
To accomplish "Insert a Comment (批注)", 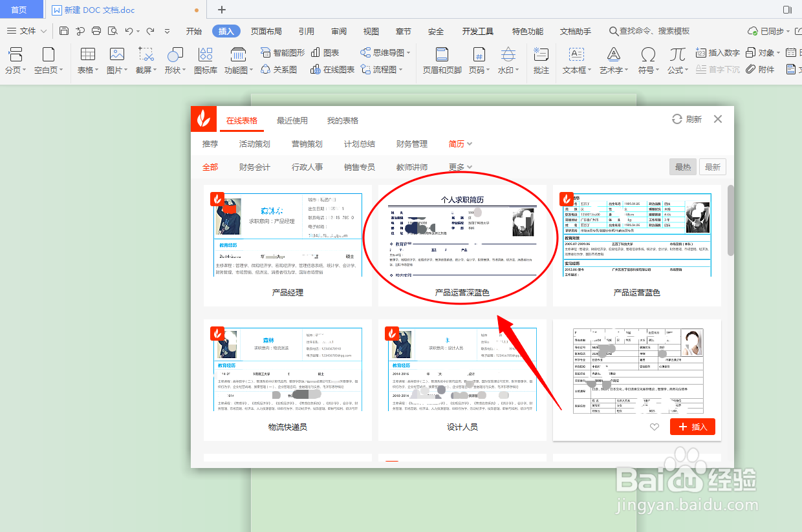I will [541, 61].
